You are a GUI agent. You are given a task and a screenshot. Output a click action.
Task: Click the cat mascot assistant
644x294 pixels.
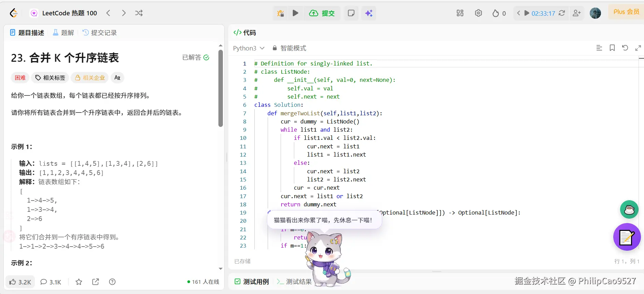coord(327,260)
